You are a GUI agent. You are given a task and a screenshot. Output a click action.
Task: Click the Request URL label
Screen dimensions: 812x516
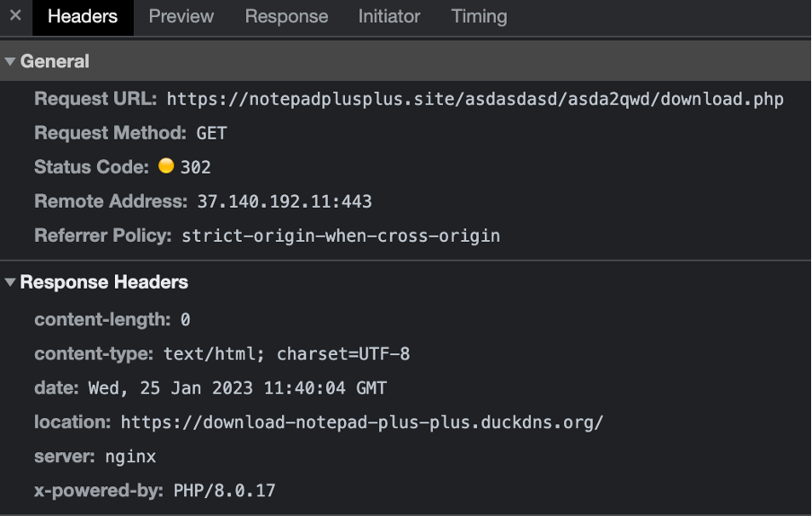click(95, 99)
